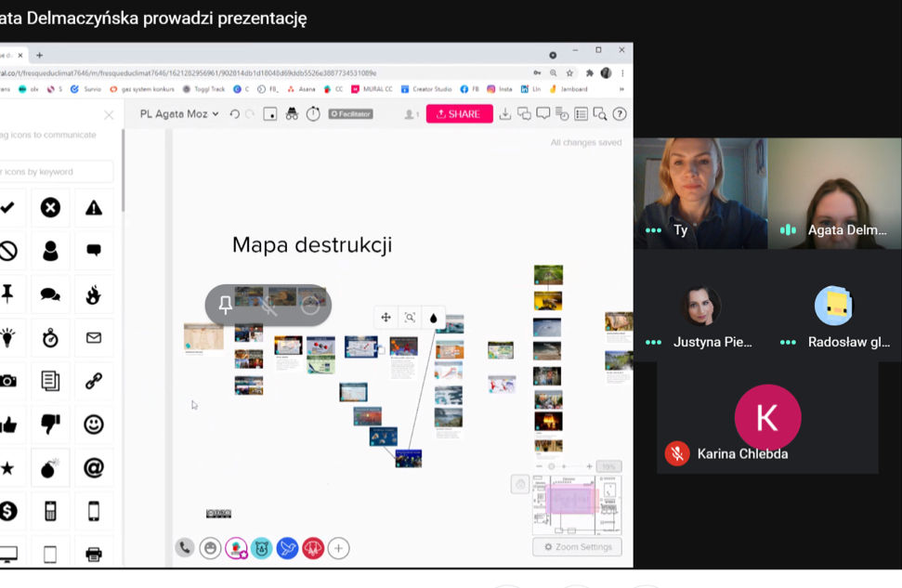Download the mural via download icon
The image size is (902, 588).
click(x=505, y=114)
